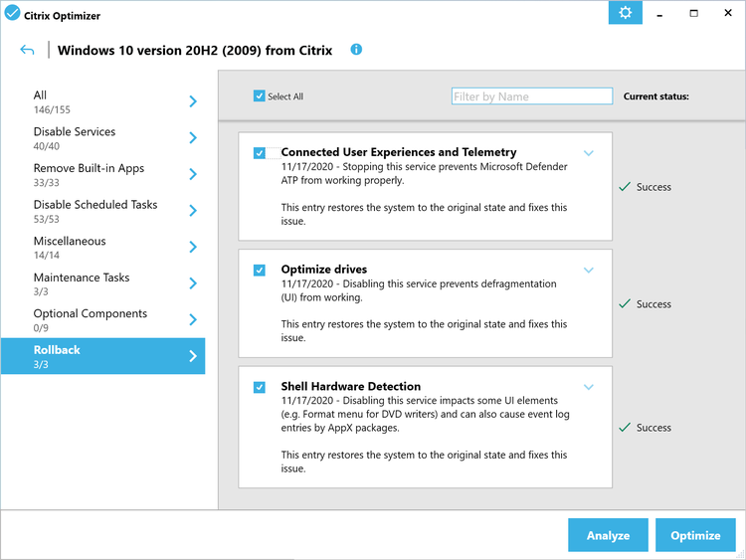
Task: Maximize the Citrix Optimizer window
Action: coord(693,13)
